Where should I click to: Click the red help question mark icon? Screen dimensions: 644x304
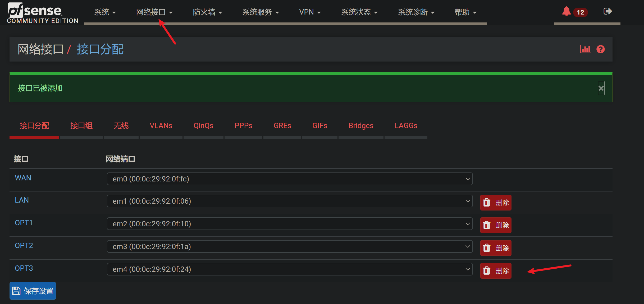click(x=601, y=49)
